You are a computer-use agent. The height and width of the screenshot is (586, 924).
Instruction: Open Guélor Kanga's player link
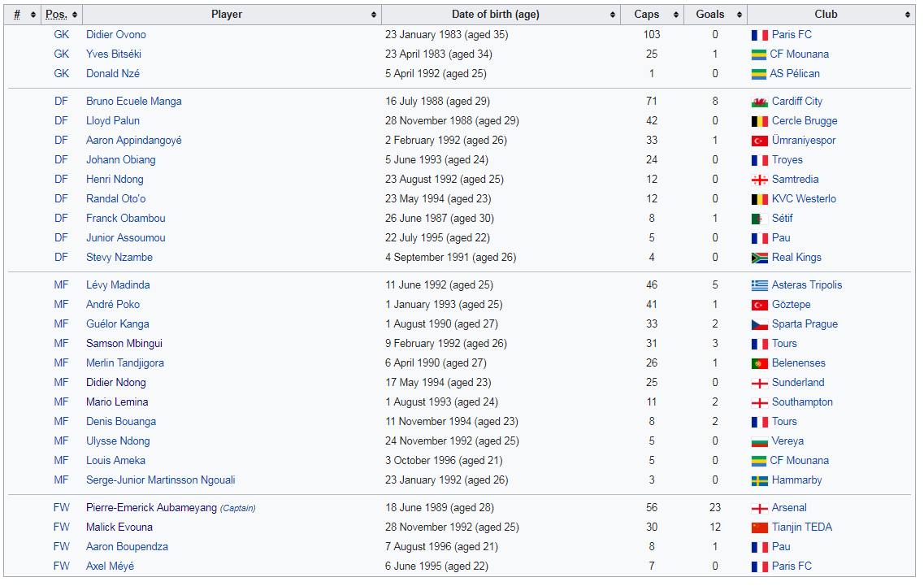click(x=118, y=323)
